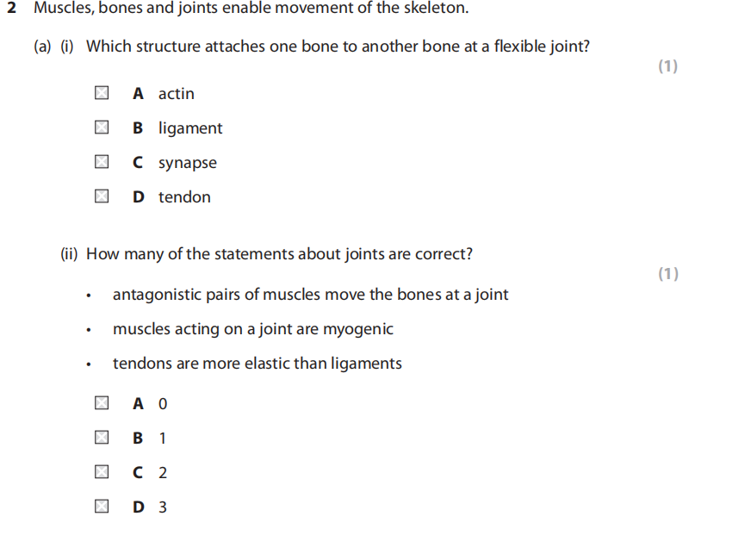Select the checkbox beside B ligament
Screen dimensions: 745x560
pyautogui.click(x=102, y=128)
